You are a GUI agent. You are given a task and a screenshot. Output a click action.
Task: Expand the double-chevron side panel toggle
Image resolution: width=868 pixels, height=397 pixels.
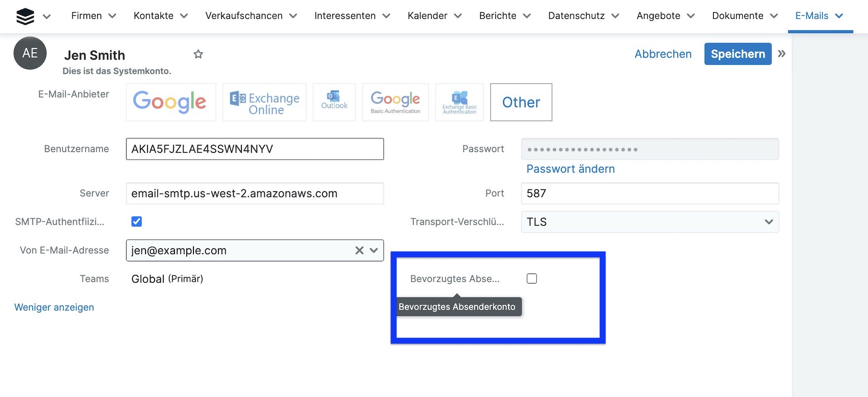pyautogui.click(x=782, y=54)
